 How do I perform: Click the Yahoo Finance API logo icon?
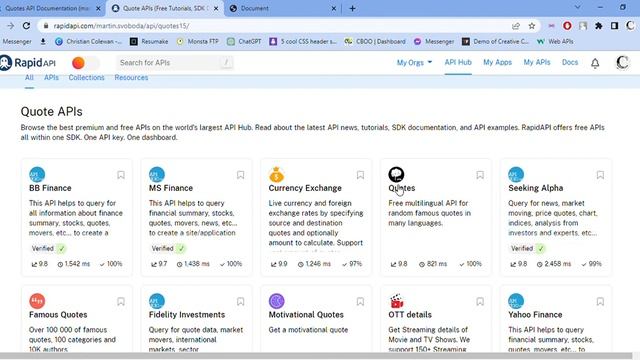coord(516,301)
